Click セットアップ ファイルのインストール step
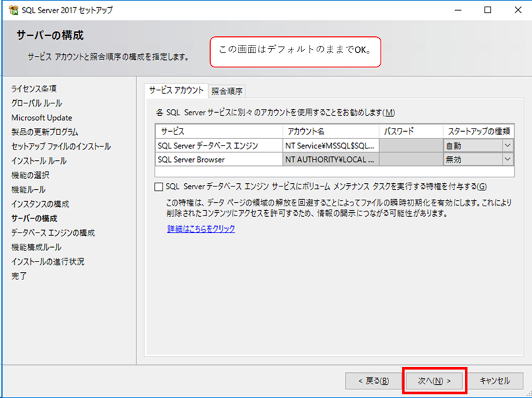Viewport: 532px width, 398px height. pyautogui.click(x=61, y=146)
